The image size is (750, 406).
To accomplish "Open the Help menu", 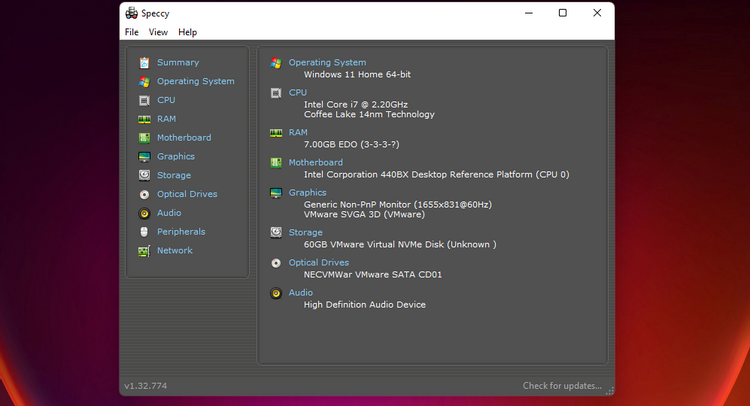I will (x=188, y=32).
